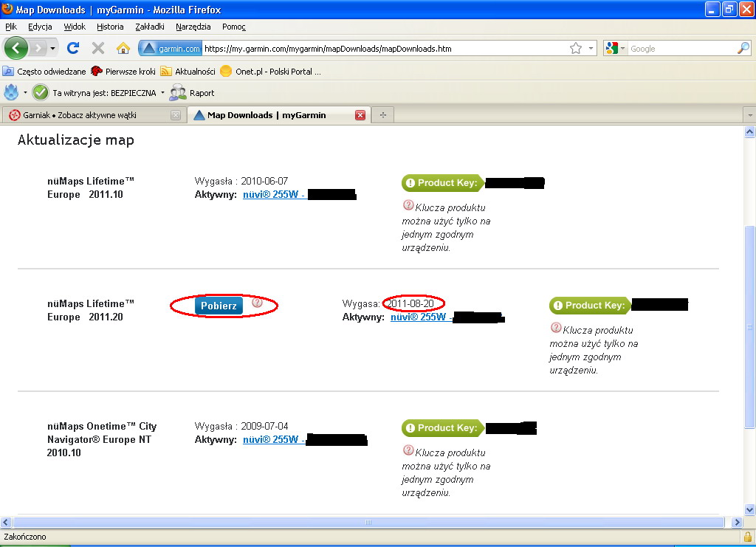The height and width of the screenshot is (547, 756).
Task: Open the Pierwsze kroki bookmark
Action: pyautogui.click(x=123, y=72)
